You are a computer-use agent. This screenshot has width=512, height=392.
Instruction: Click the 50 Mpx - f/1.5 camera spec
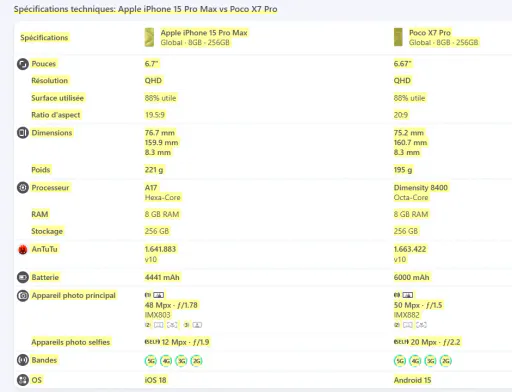(x=418, y=305)
